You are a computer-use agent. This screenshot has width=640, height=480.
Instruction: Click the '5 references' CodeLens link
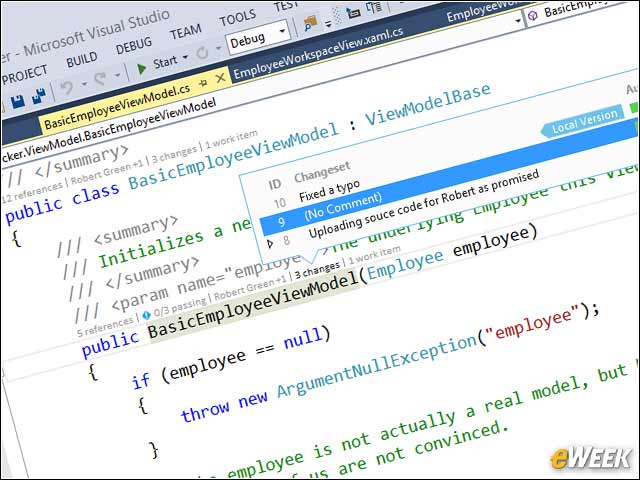point(105,327)
